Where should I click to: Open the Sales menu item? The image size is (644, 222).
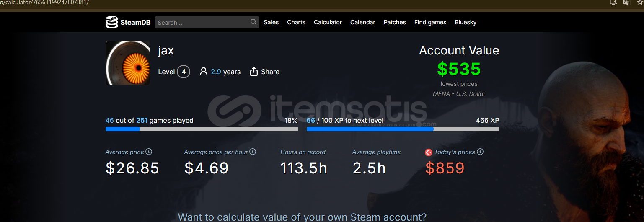[271, 22]
